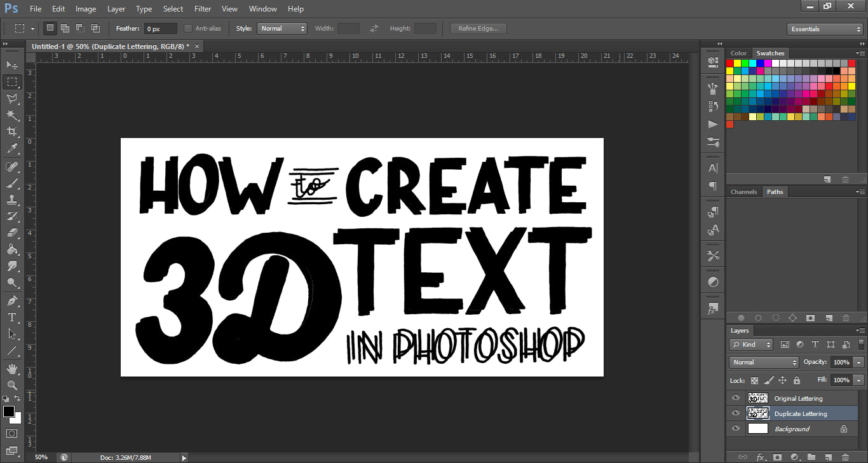Toggle Lock all padlock

(x=797, y=380)
